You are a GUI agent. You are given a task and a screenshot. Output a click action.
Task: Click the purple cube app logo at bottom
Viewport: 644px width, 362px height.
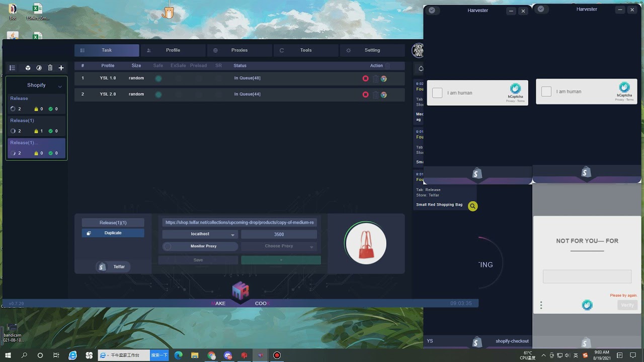click(240, 291)
